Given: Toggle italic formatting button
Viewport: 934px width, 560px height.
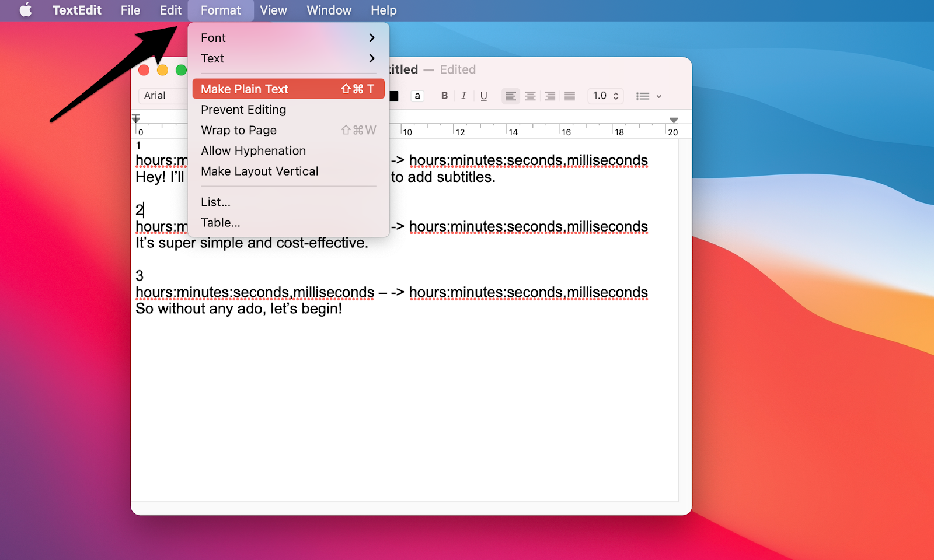Looking at the screenshot, I should 463,96.
